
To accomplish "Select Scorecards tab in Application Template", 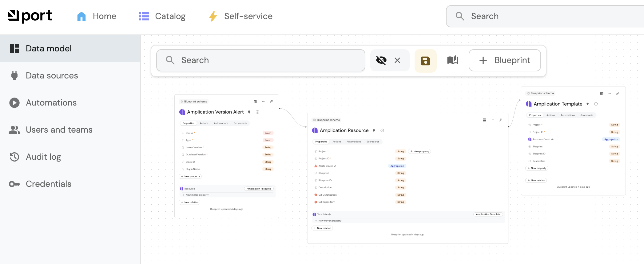I will [x=587, y=115].
